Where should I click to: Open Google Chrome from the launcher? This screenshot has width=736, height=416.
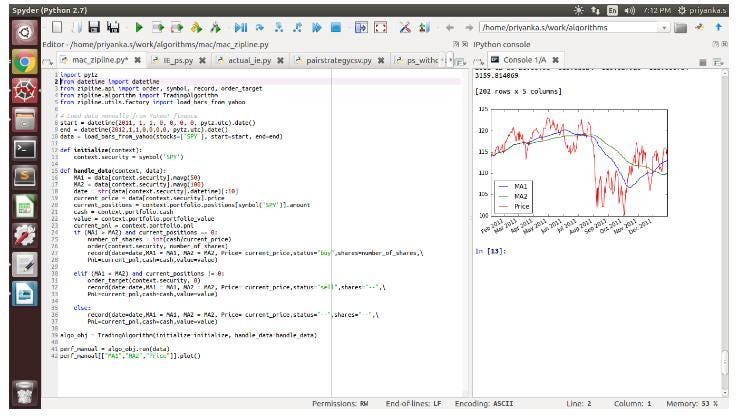(x=24, y=63)
